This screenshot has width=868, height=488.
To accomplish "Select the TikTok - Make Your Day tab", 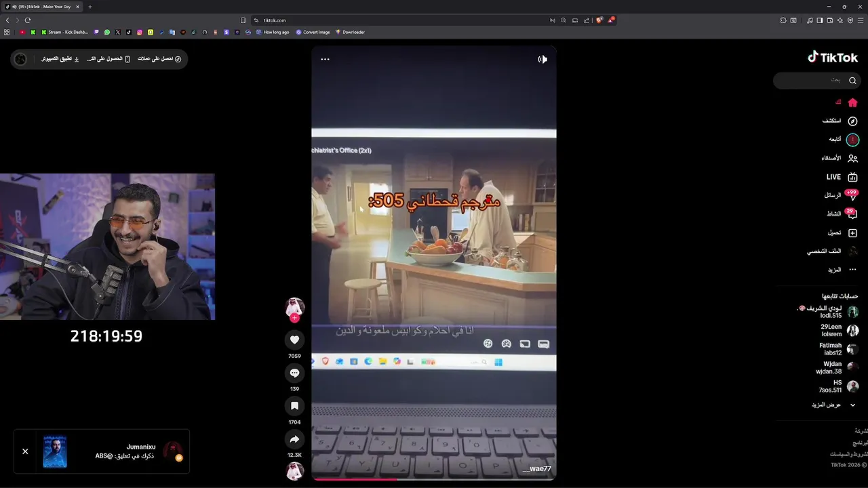I will click(43, 7).
